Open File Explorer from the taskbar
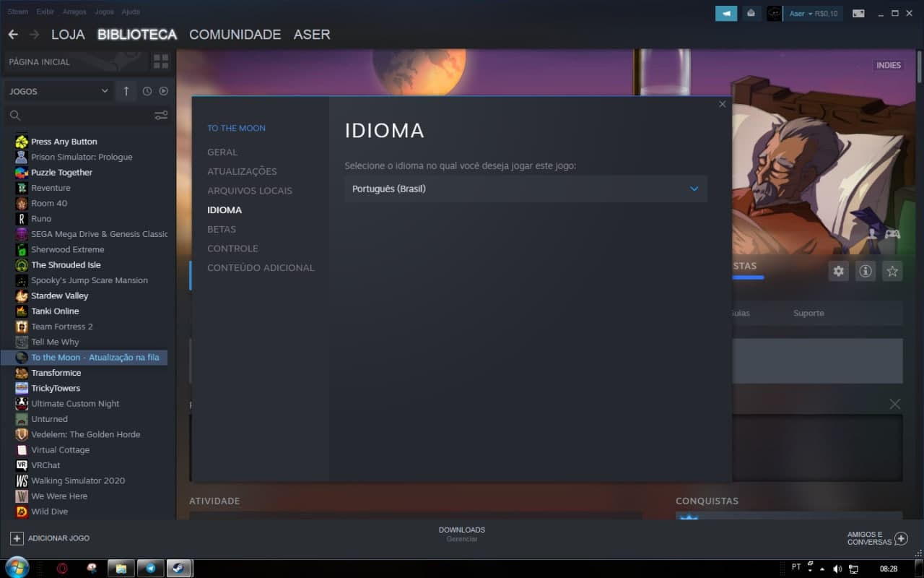The image size is (924, 578). 121,568
